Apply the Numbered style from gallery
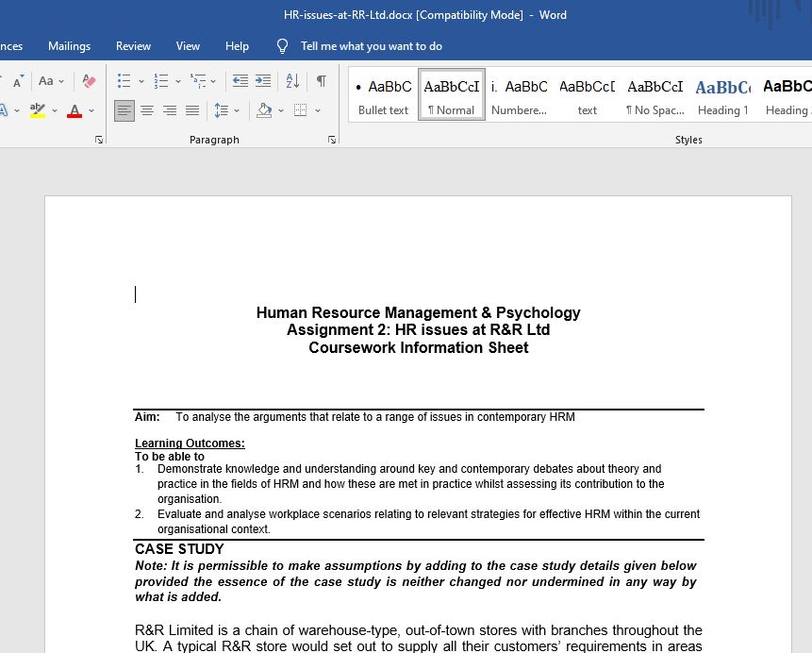The height and width of the screenshot is (653, 812). pos(520,95)
